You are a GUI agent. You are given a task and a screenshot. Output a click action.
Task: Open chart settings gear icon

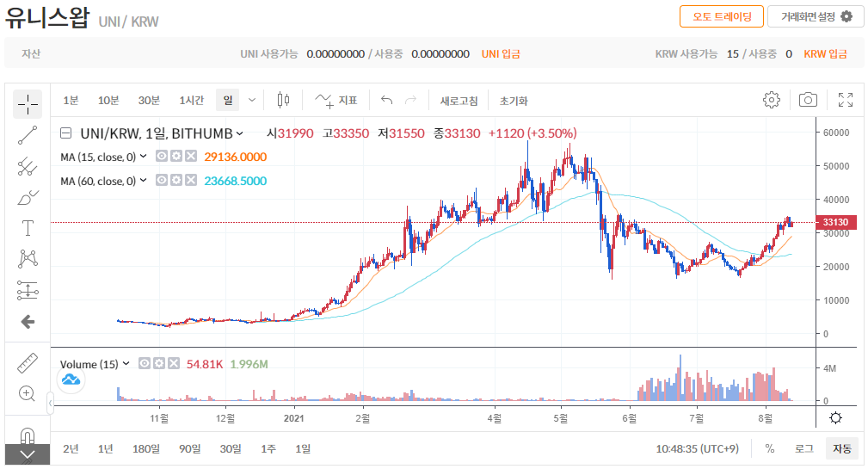pyautogui.click(x=771, y=100)
